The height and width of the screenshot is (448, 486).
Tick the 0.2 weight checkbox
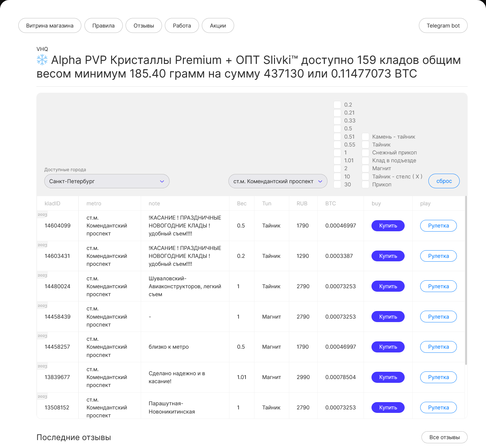pos(337,105)
